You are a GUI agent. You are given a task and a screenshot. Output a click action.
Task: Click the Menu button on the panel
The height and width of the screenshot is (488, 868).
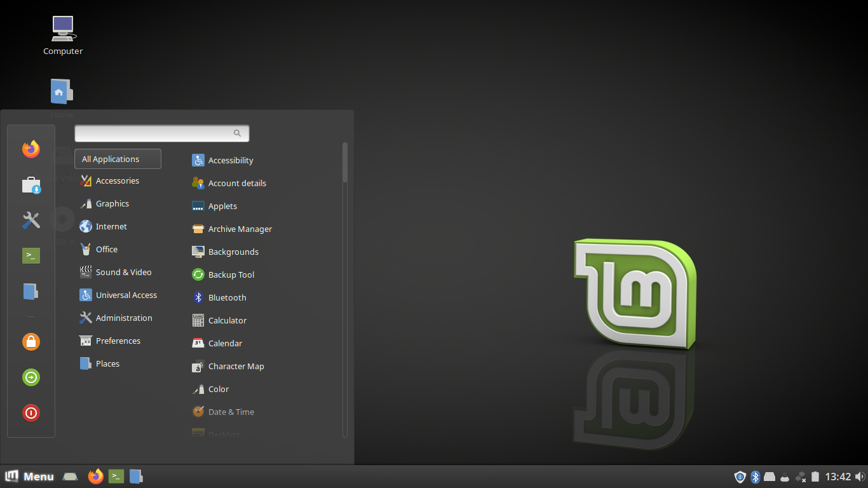[29, 477]
